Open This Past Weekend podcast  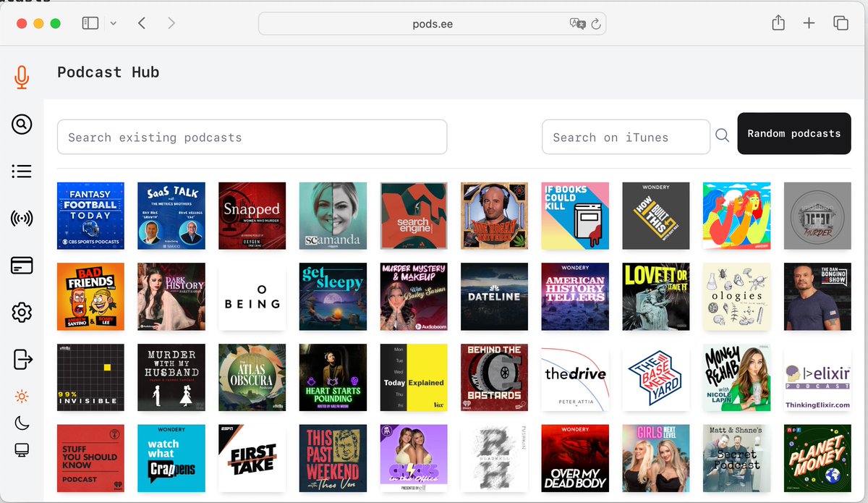(333, 458)
